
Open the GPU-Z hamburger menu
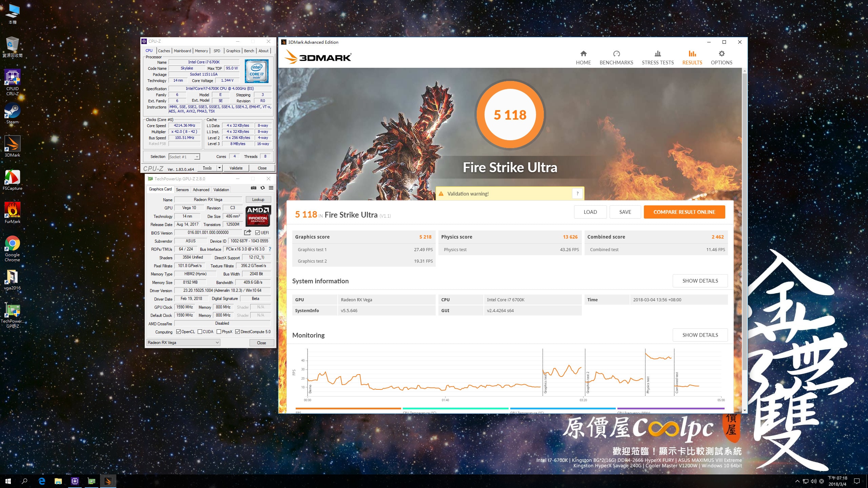point(271,188)
